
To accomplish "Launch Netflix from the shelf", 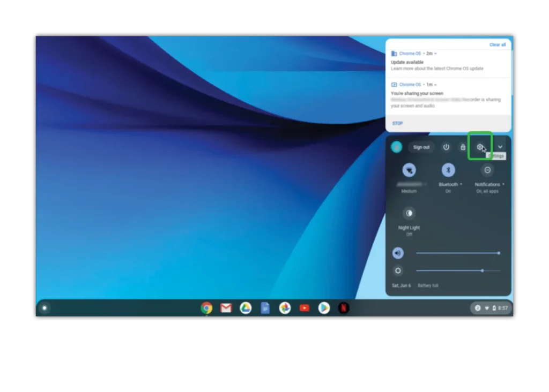I will coord(344,308).
